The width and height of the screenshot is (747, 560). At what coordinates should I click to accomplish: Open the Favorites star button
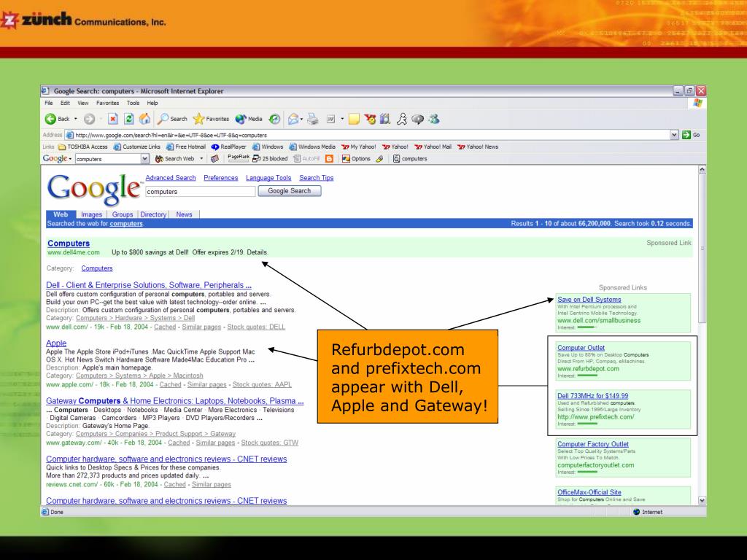tap(211, 119)
